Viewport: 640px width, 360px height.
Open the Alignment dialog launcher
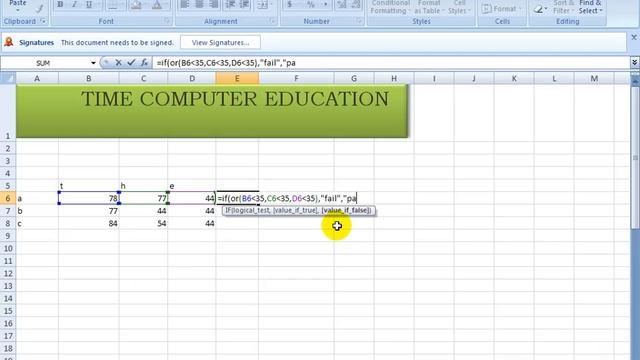pos(273,21)
